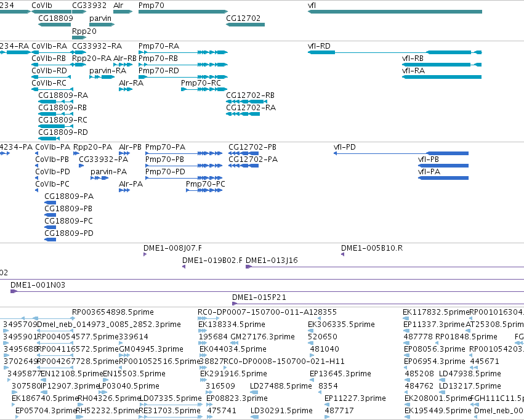This screenshot has width=524, height=420.
Task: Select BAC clone DME1-015P21
Action: [x=378, y=304]
